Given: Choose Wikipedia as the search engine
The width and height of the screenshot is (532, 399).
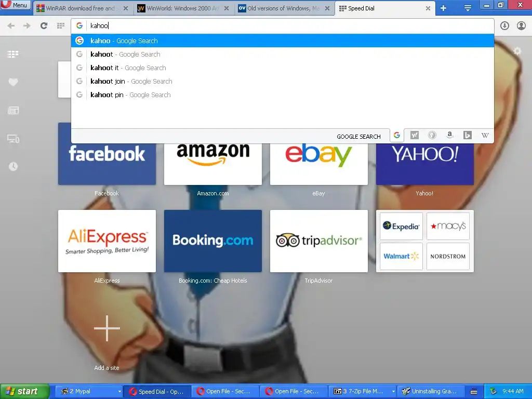Looking at the screenshot, I should pyautogui.click(x=485, y=136).
